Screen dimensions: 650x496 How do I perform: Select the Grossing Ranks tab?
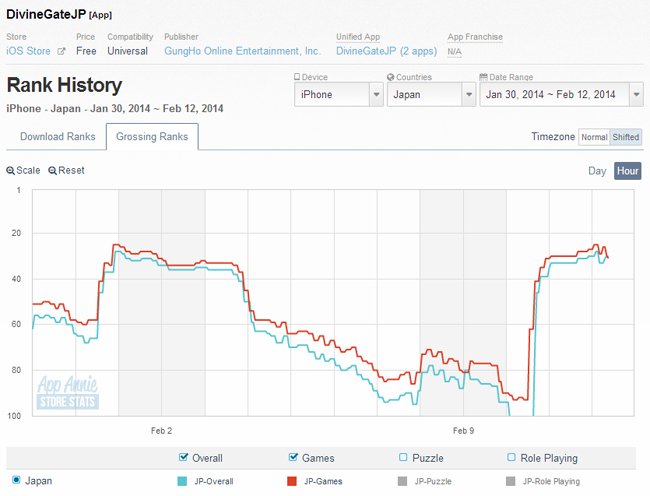tap(153, 137)
